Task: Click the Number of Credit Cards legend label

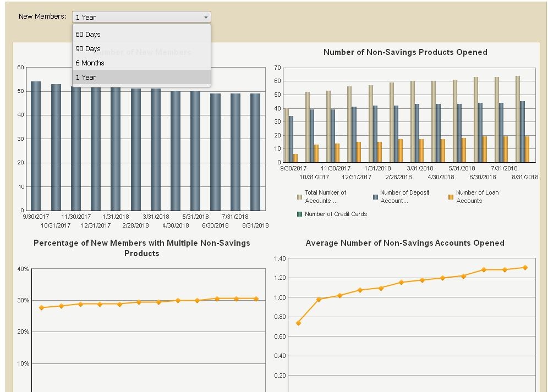Action: click(x=336, y=214)
